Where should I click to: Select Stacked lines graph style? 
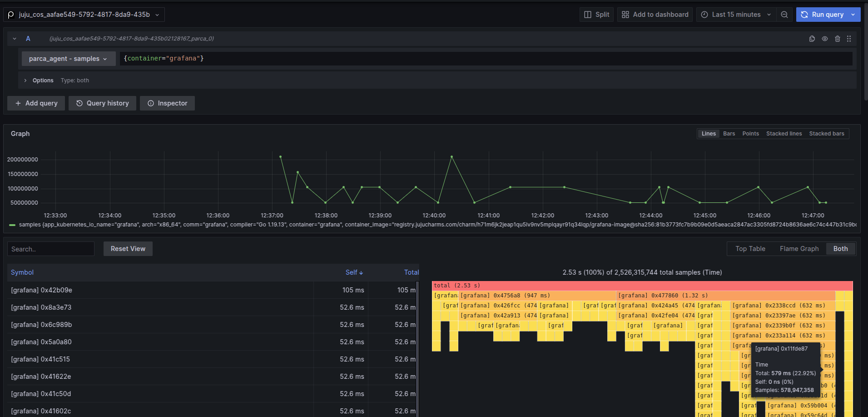pyautogui.click(x=784, y=134)
